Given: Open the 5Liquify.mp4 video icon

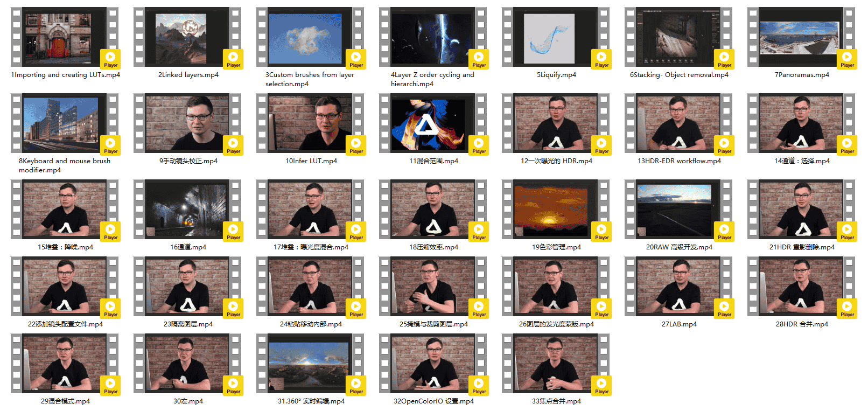Looking at the screenshot, I should coord(556,37).
